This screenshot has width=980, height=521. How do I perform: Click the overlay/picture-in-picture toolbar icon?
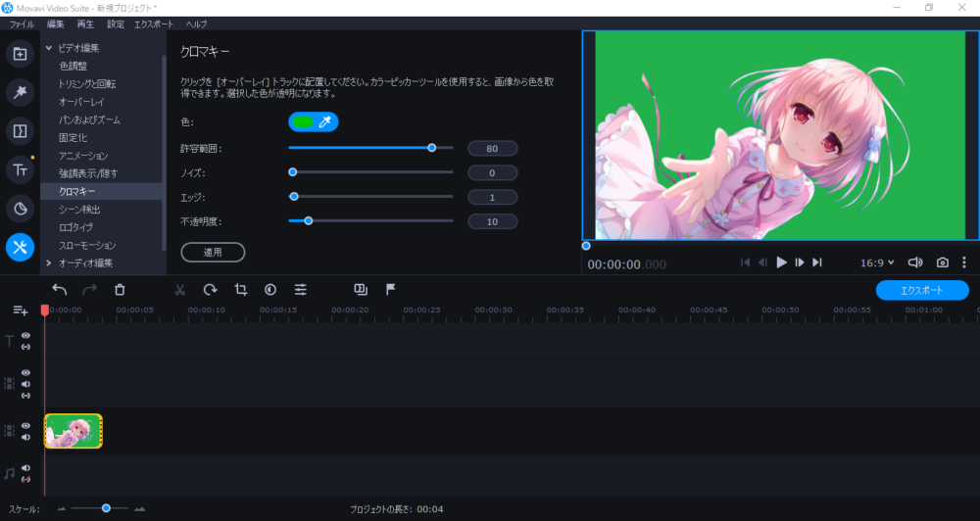(x=361, y=289)
